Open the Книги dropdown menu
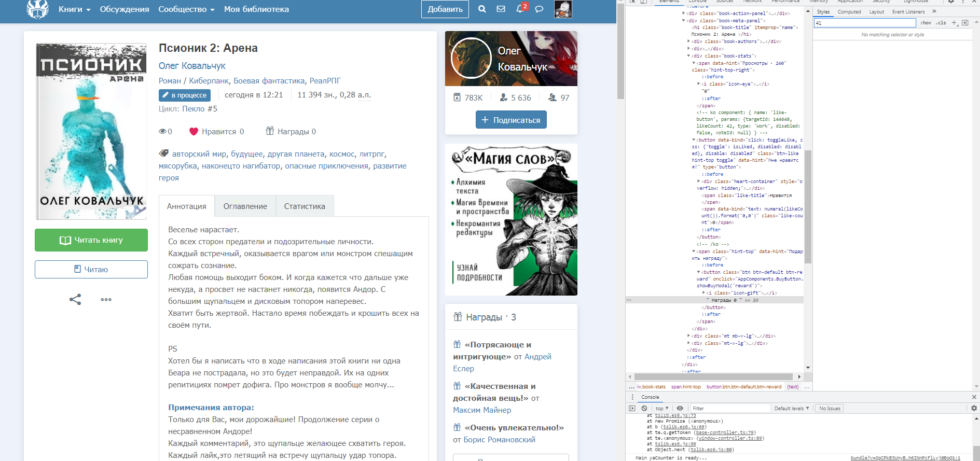Screen dimensions: 980x461 [74, 9]
